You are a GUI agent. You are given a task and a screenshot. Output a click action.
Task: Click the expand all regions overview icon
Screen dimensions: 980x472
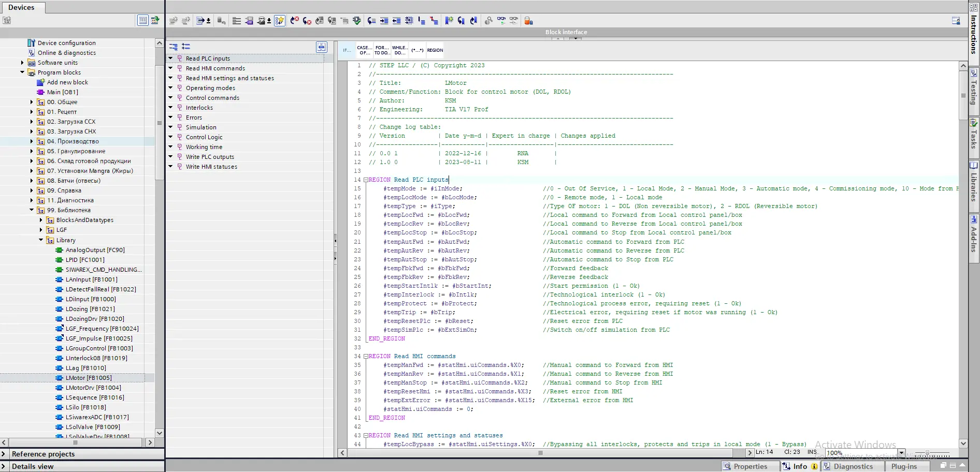coord(186,47)
